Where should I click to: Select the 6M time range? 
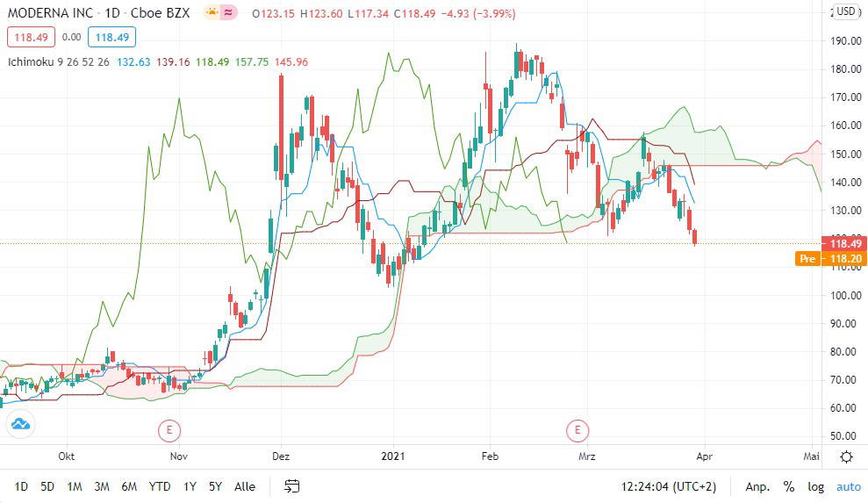(129, 486)
